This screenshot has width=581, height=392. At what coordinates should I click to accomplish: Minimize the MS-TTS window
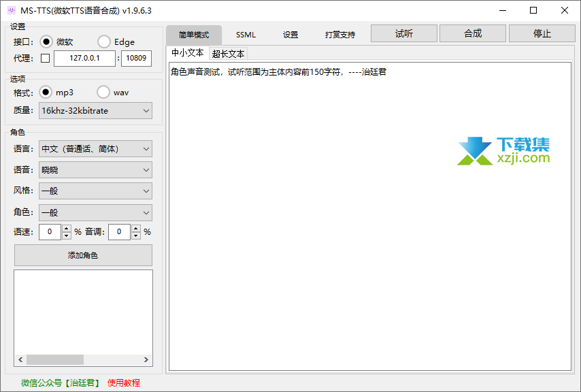coord(503,10)
